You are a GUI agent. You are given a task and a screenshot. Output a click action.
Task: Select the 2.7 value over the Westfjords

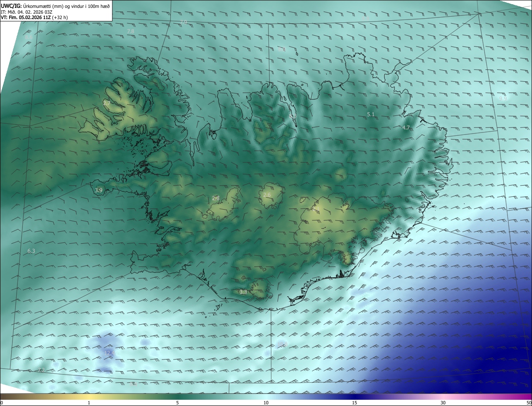(107, 103)
